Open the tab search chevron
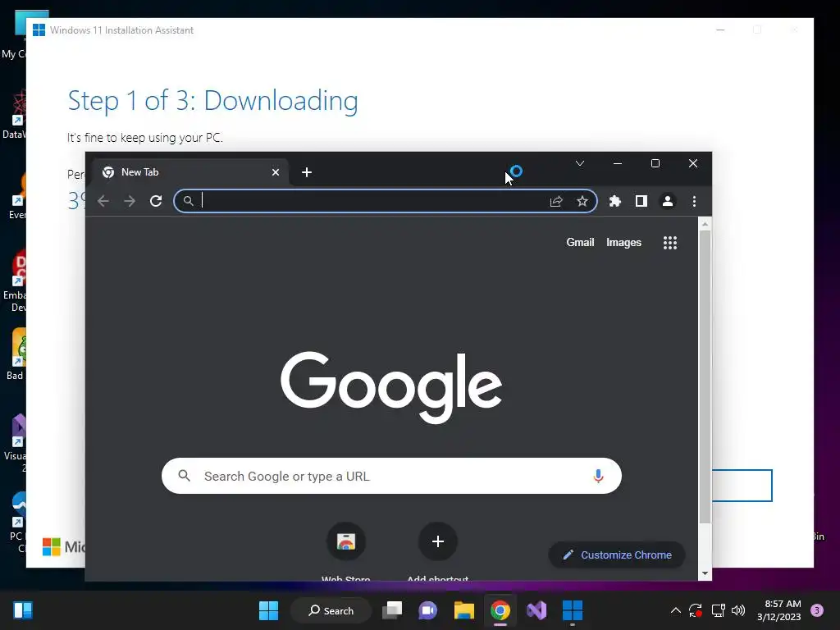Image resolution: width=840 pixels, height=630 pixels. coord(580,163)
